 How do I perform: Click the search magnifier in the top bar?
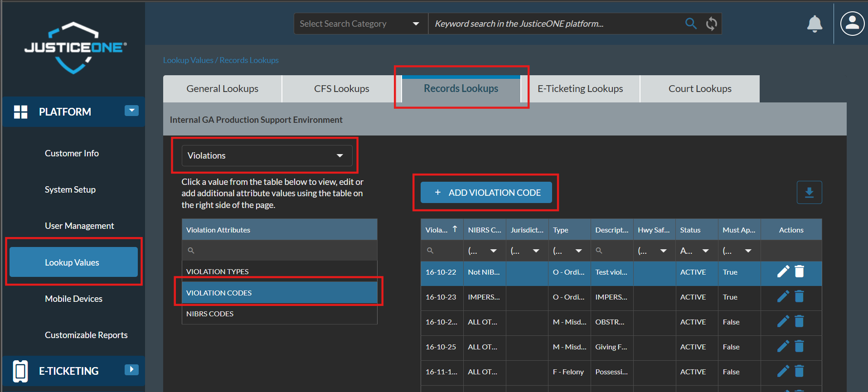point(691,24)
